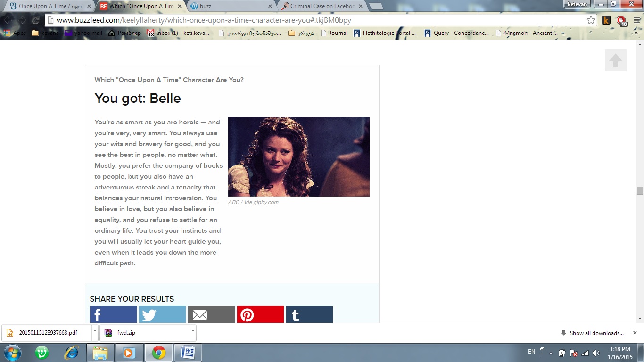Reload the BuzzFeed page
Viewport: 644px width, 362px height.
35,20
